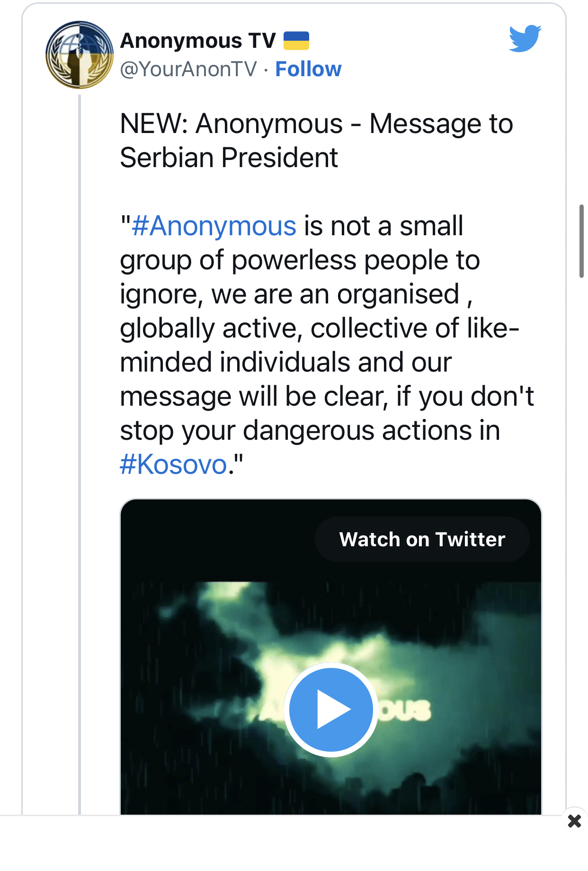Click the 'Message to Serbian President' headline text

tap(316, 140)
